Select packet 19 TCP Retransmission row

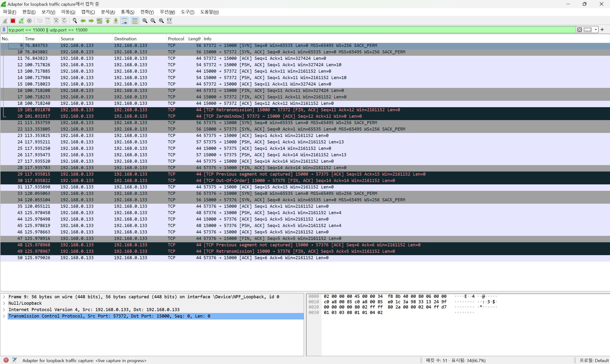[x=245, y=110]
